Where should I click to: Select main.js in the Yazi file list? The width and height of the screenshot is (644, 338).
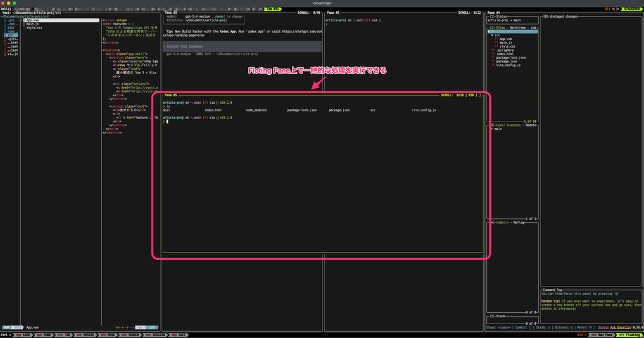pos(33,24)
